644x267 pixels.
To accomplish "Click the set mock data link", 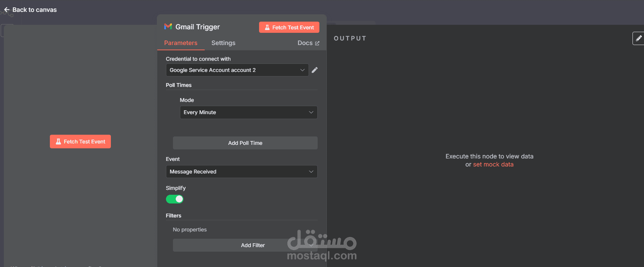I will tap(493, 164).
